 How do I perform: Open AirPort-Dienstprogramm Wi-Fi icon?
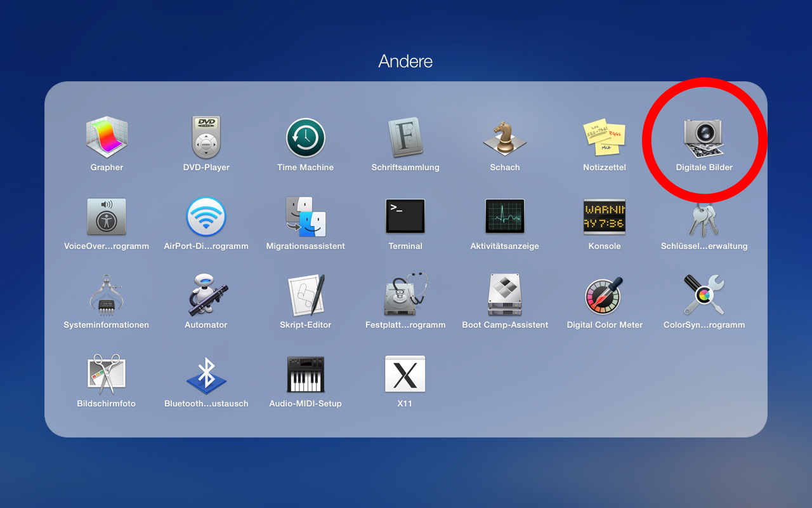pyautogui.click(x=206, y=217)
